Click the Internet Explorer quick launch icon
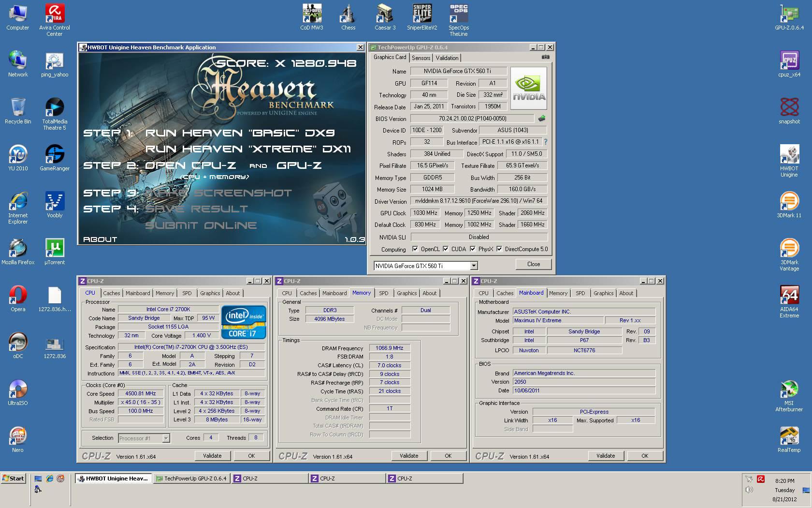Viewport: 812px width, 508px height. pyautogui.click(x=49, y=478)
